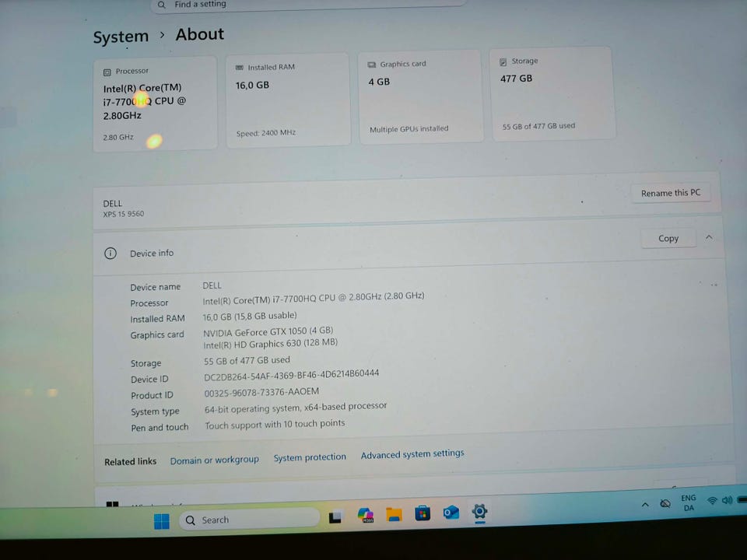Launch Microsoft 365 Copilot from taskbar
747x560 pixels.
[366, 515]
